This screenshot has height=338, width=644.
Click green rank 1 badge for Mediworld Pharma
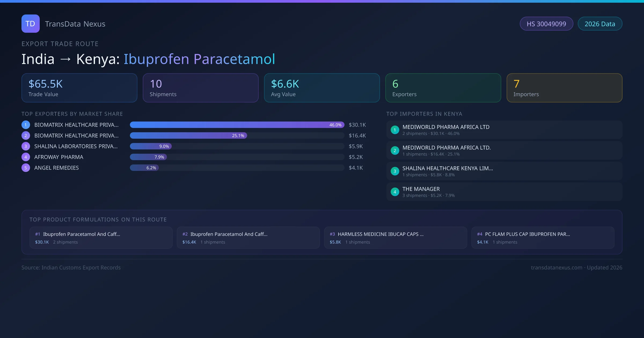tap(395, 130)
